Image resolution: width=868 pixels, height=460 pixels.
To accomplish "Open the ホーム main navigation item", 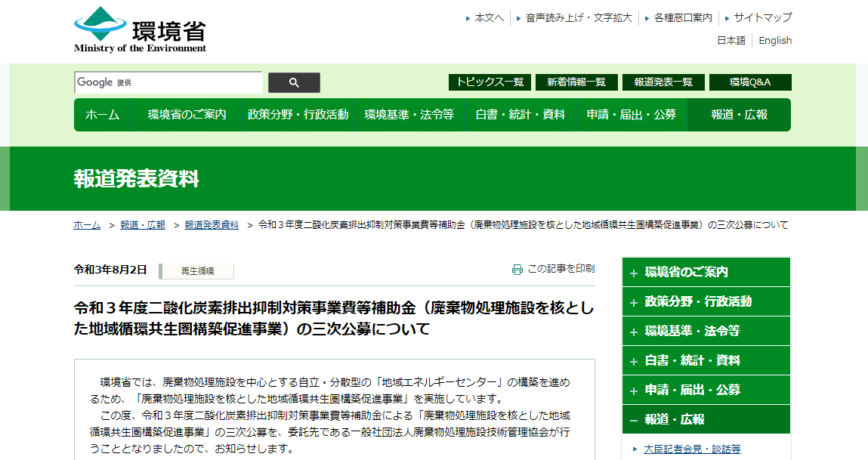I will click(x=102, y=115).
